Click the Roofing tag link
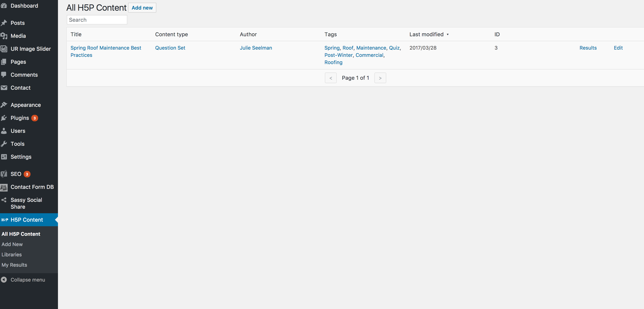The image size is (644, 309). click(333, 62)
